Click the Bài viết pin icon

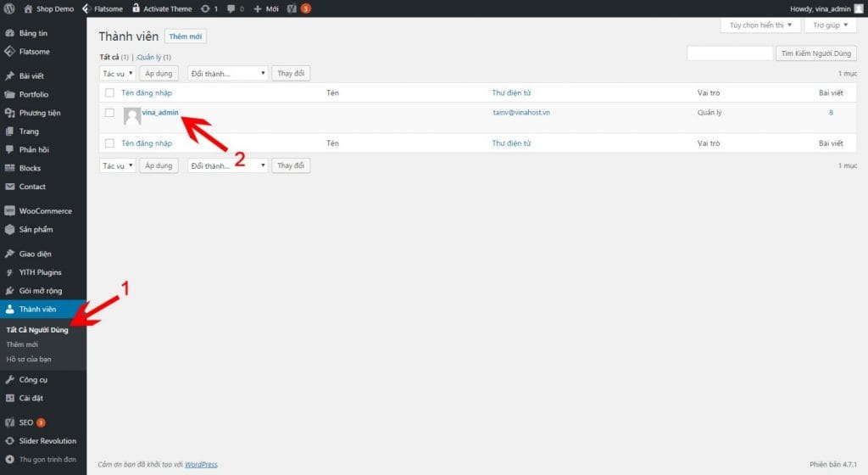(9, 75)
